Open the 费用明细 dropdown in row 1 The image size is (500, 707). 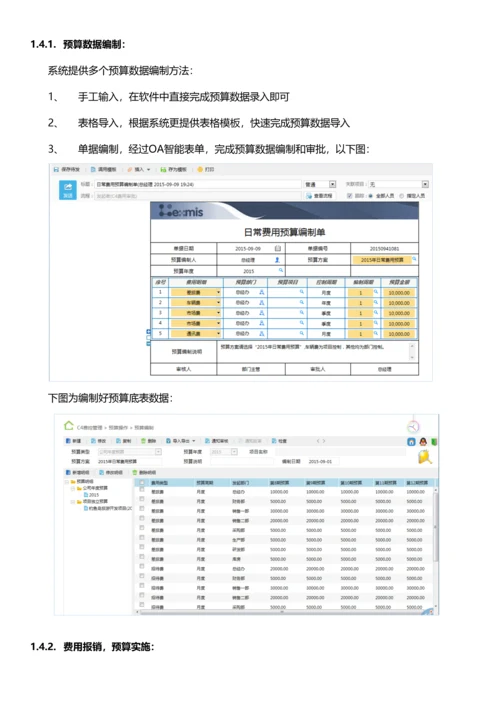click(x=219, y=292)
